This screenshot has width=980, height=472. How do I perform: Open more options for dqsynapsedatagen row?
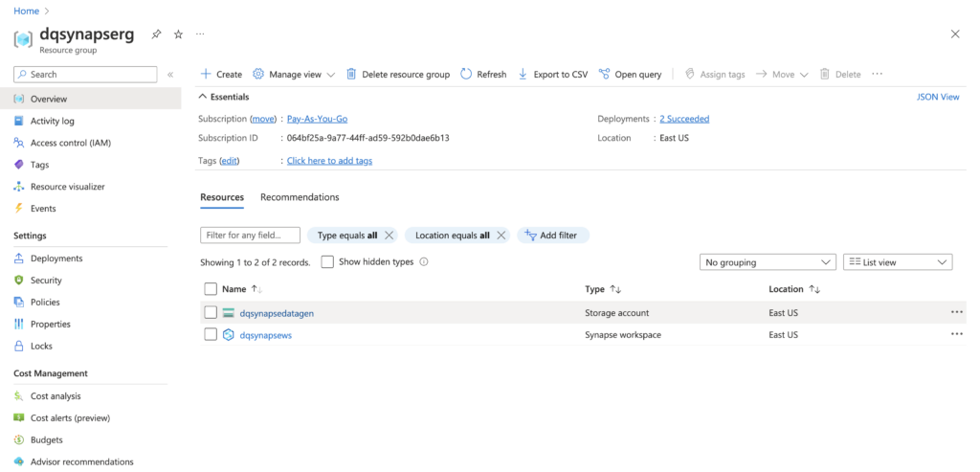pyautogui.click(x=956, y=312)
